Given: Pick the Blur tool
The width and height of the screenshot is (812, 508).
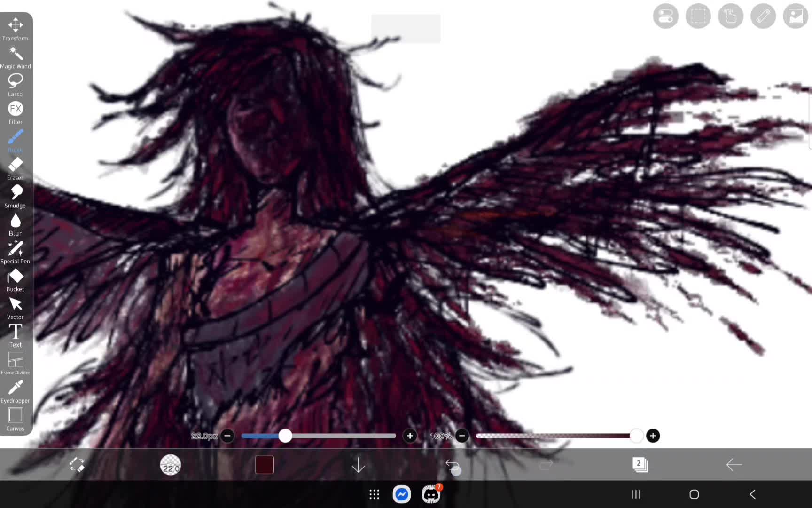Looking at the screenshot, I should pyautogui.click(x=15, y=224).
